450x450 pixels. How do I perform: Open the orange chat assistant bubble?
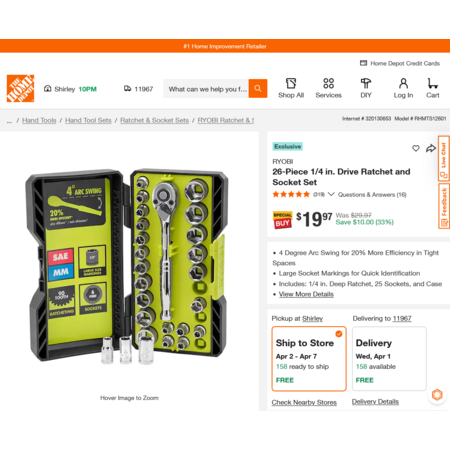(x=437, y=395)
